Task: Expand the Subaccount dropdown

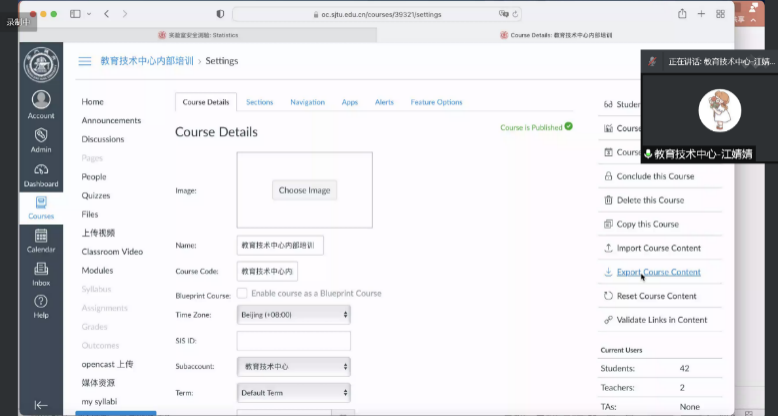Action: point(293,366)
